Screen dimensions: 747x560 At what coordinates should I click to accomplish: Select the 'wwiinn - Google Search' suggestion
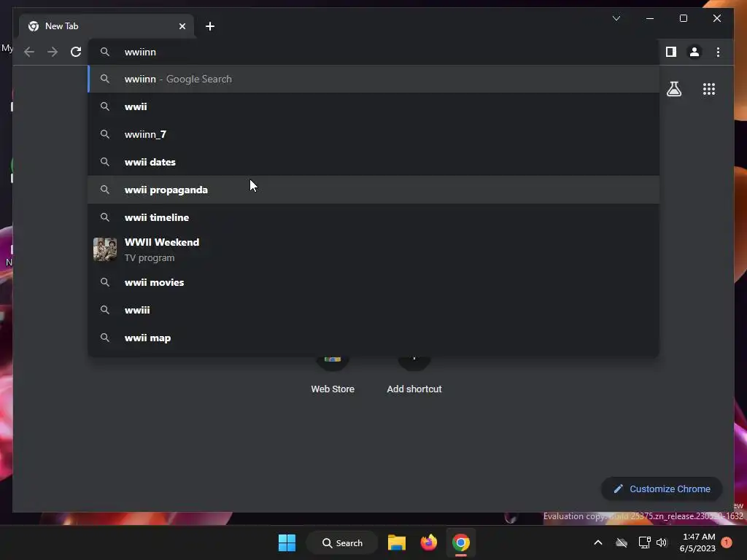[374, 79]
